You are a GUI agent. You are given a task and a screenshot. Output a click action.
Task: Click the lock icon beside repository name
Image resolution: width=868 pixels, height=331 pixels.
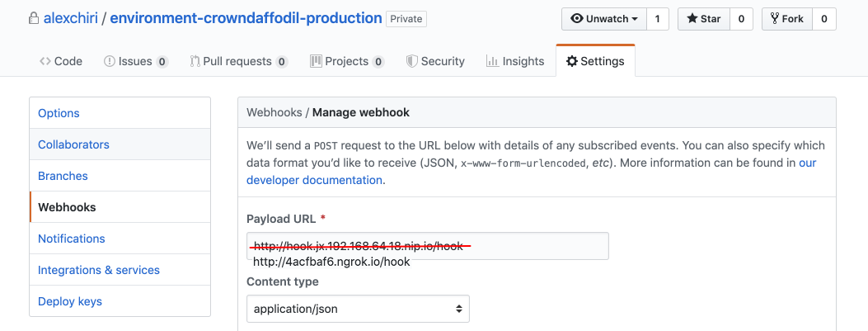pyautogui.click(x=35, y=19)
